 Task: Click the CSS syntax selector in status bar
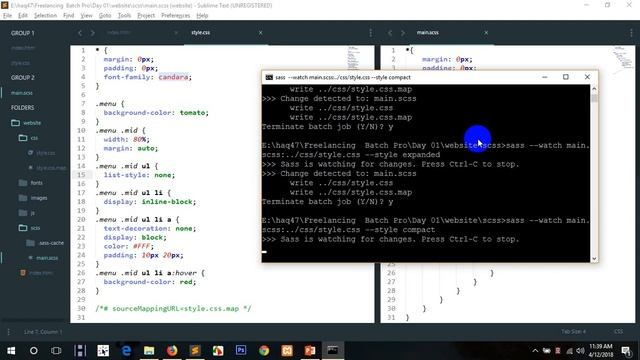pyautogui.click(x=618, y=331)
